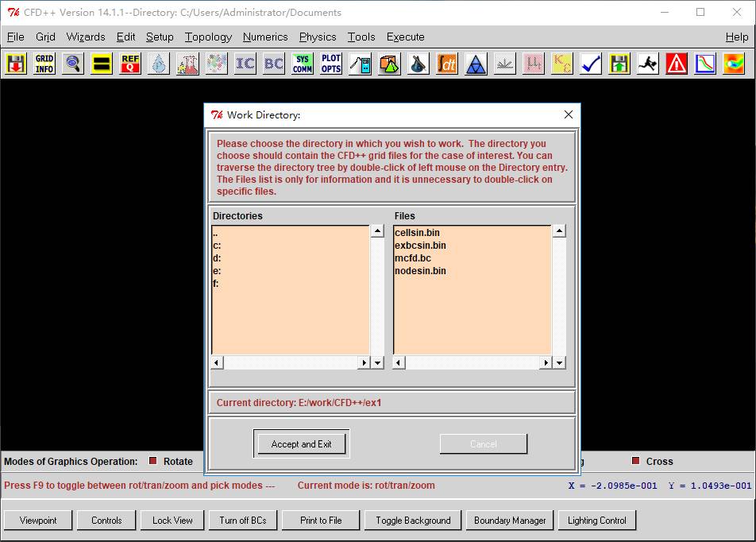Open the Topology menu
The image size is (756, 542).
pos(208,37)
